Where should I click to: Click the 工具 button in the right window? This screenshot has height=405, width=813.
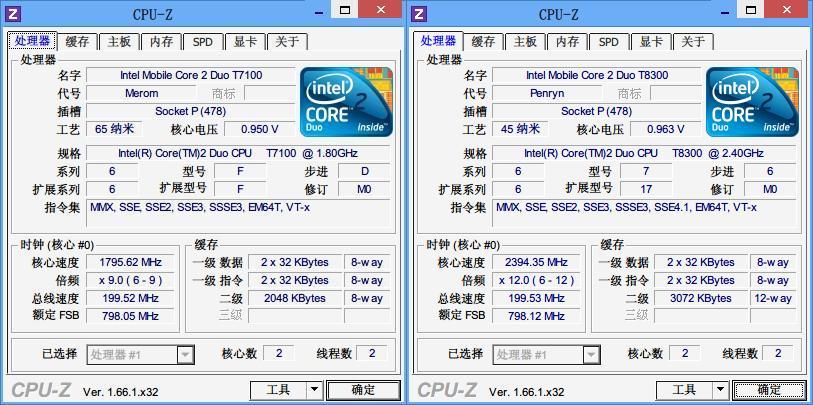click(x=684, y=390)
